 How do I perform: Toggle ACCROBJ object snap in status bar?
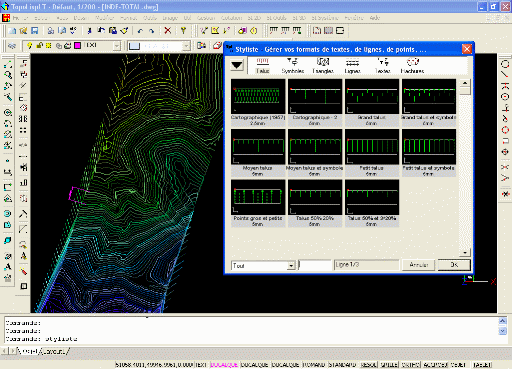(435, 365)
